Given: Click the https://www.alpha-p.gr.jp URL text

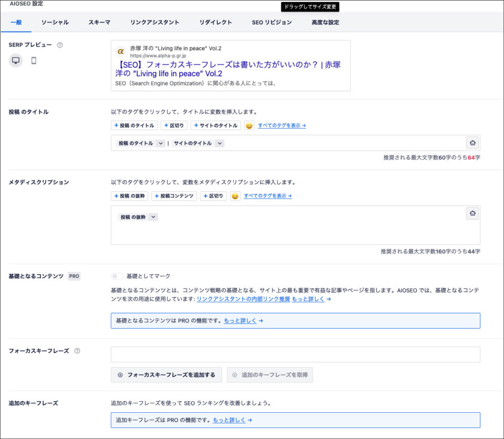Looking at the screenshot, I should [158, 56].
